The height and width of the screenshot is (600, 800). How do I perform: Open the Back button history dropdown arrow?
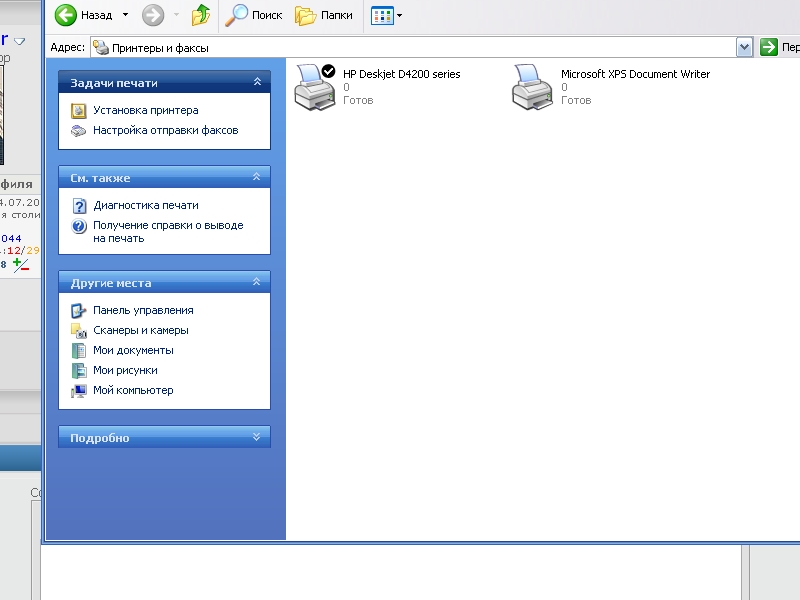[x=125, y=15]
